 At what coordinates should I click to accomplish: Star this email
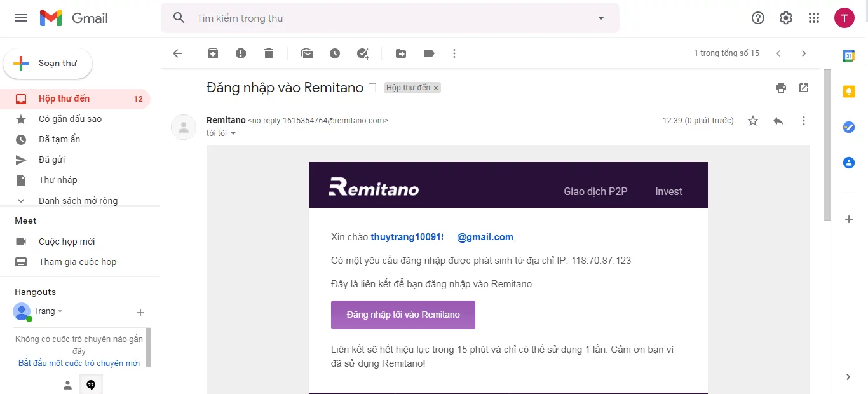tap(753, 121)
